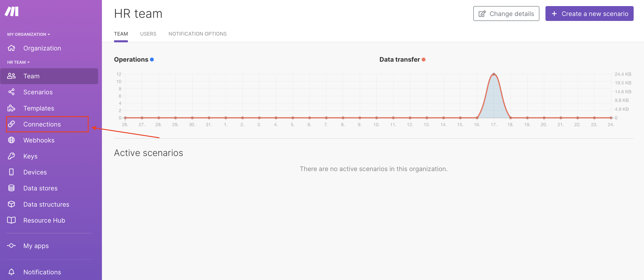
Task: Switch to the USERS tab
Action: [148, 34]
